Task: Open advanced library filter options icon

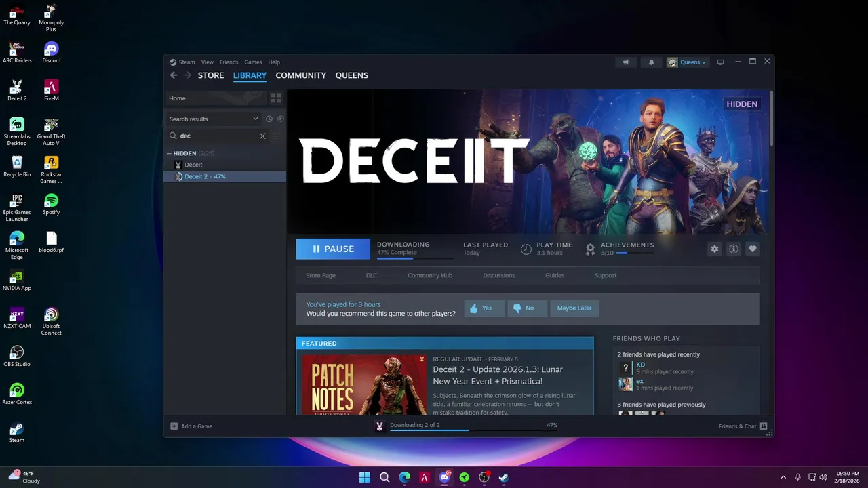Action: click(276, 136)
